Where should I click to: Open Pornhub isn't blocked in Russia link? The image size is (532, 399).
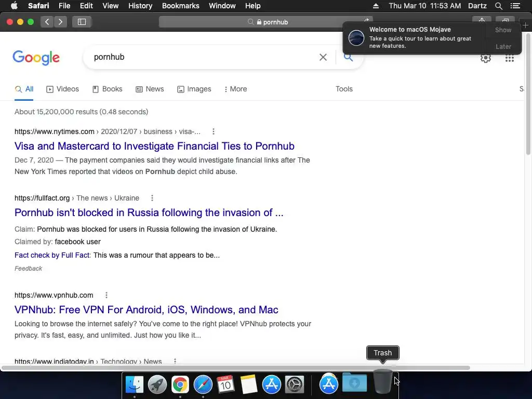point(149,212)
